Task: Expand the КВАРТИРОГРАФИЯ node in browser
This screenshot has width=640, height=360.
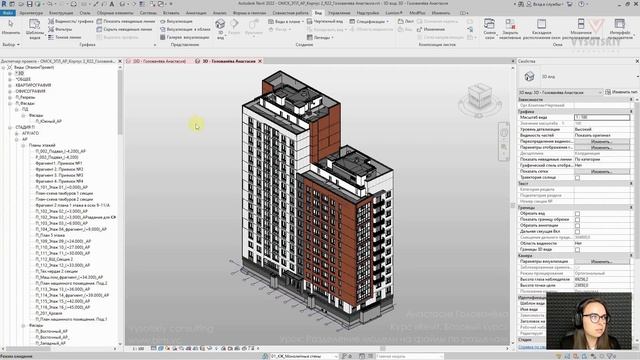Action: coord(10,85)
